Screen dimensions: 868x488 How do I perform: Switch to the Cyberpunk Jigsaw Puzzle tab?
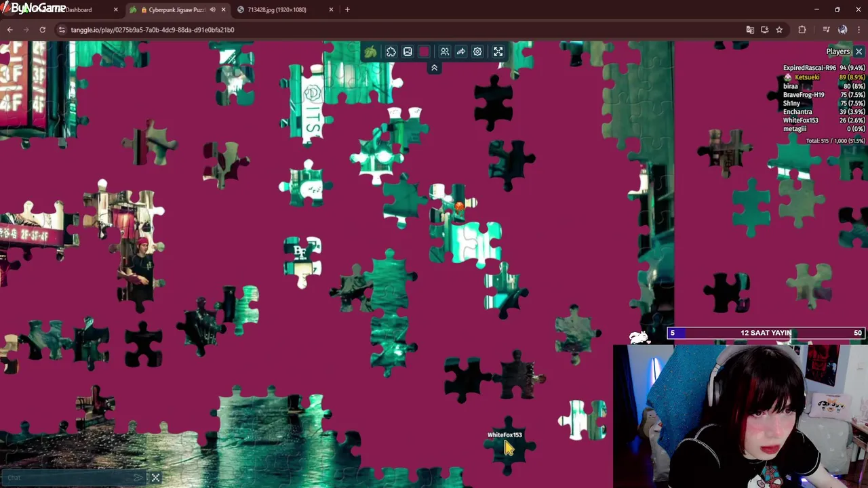click(176, 9)
